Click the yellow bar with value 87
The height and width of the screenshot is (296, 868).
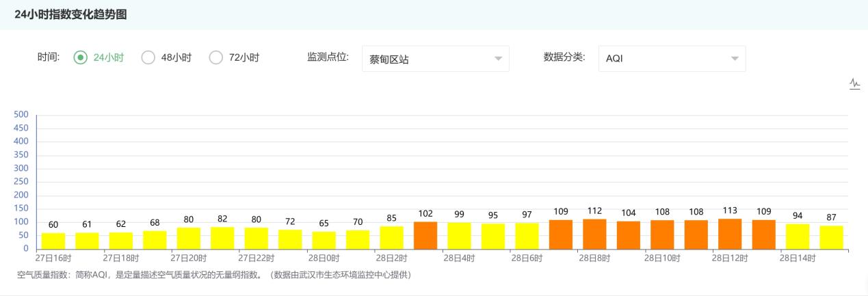pyautogui.click(x=832, y=238)
